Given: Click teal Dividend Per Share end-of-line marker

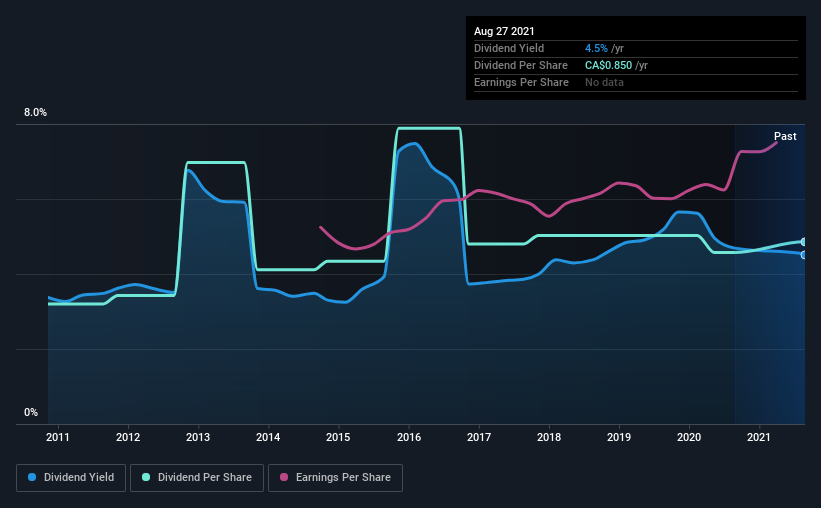Looking at the screenshot, I should (x=804, y=242).
